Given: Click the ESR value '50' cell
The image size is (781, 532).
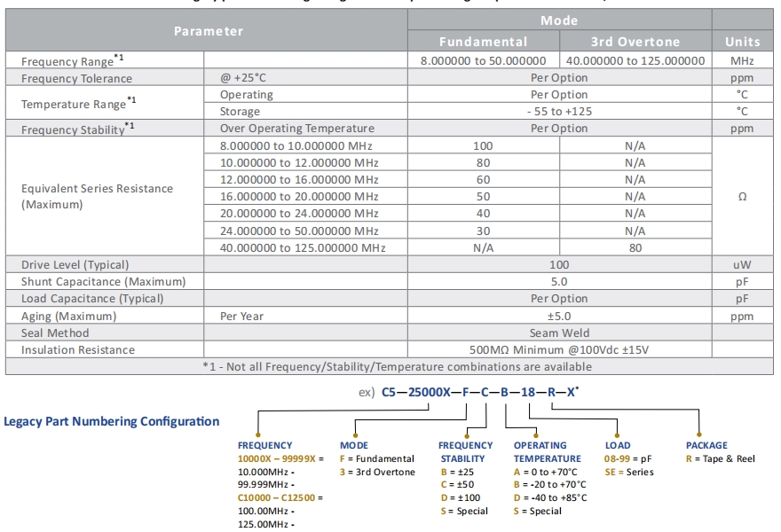Looking at the screenshot, I should [483, 197].
